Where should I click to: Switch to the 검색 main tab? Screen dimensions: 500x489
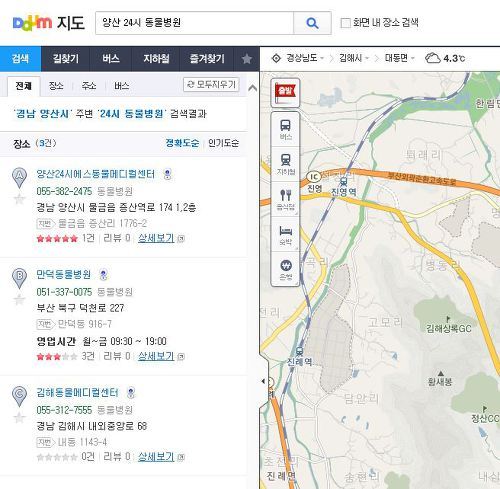pos(20,59)
